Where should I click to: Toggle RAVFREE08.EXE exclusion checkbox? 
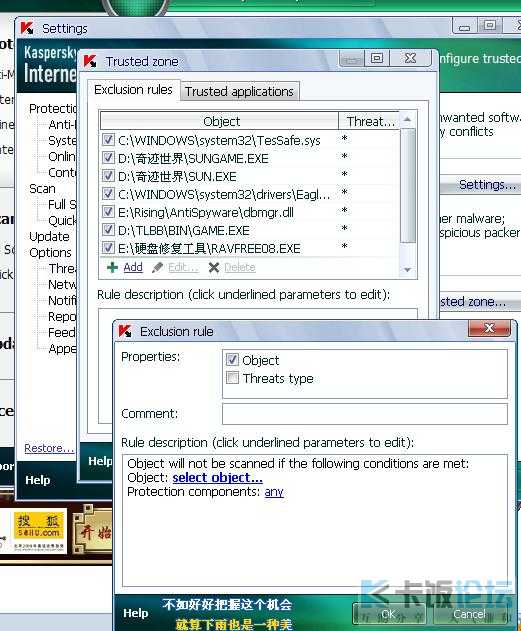tap(108, 247)
